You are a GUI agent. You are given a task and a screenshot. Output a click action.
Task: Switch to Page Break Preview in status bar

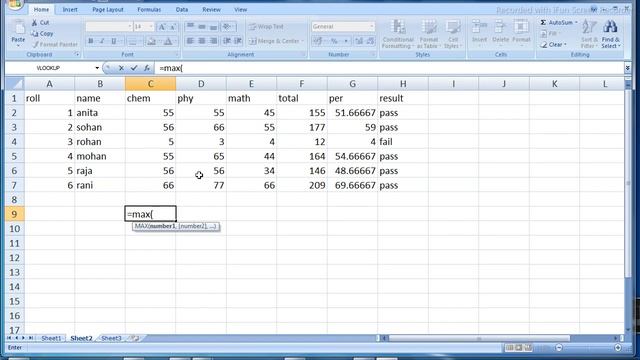click(528, 347)
